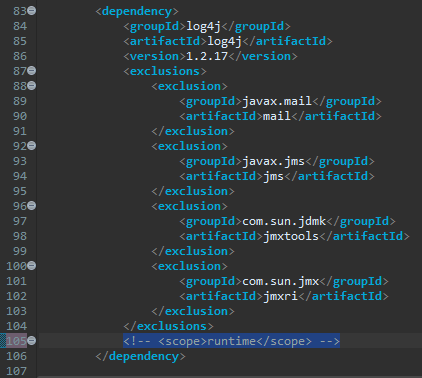422x378 pixels.
Task: Collapse the exclusion fold at line 88
Action: click(32, 86)
